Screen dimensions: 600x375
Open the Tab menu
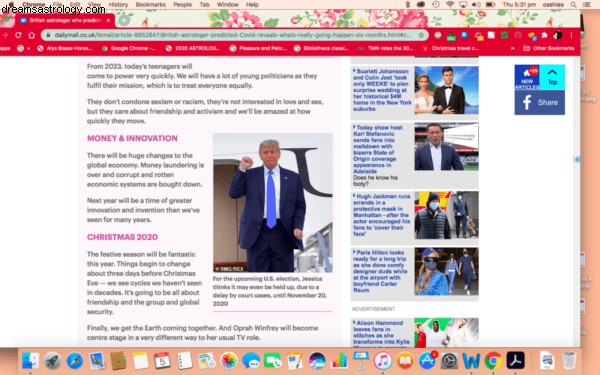click(205, 5)
